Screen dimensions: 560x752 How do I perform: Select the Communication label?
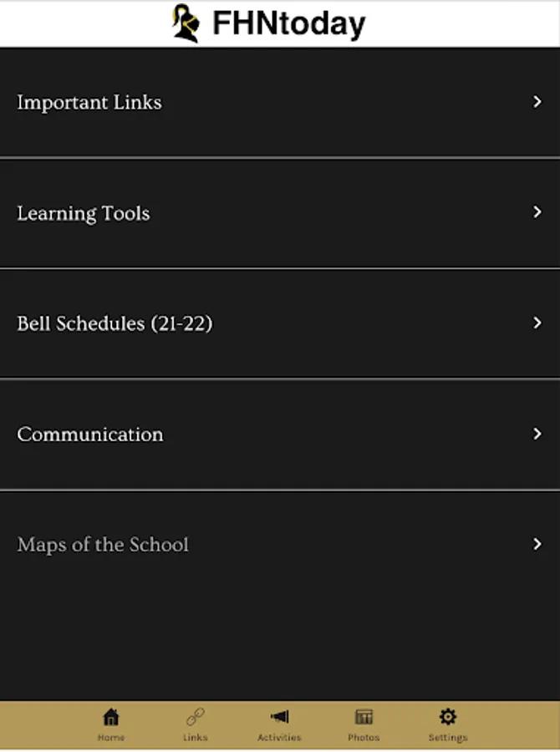click(x=90, y=434)
